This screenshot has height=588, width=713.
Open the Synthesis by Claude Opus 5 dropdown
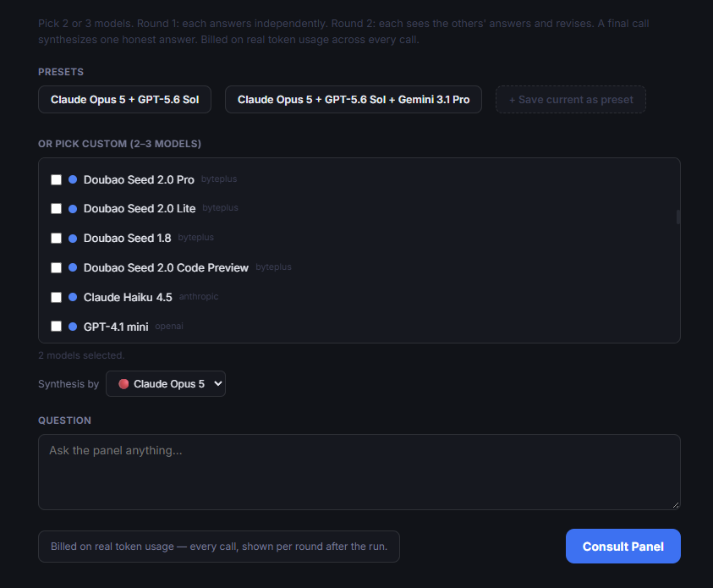pos(166,384)
